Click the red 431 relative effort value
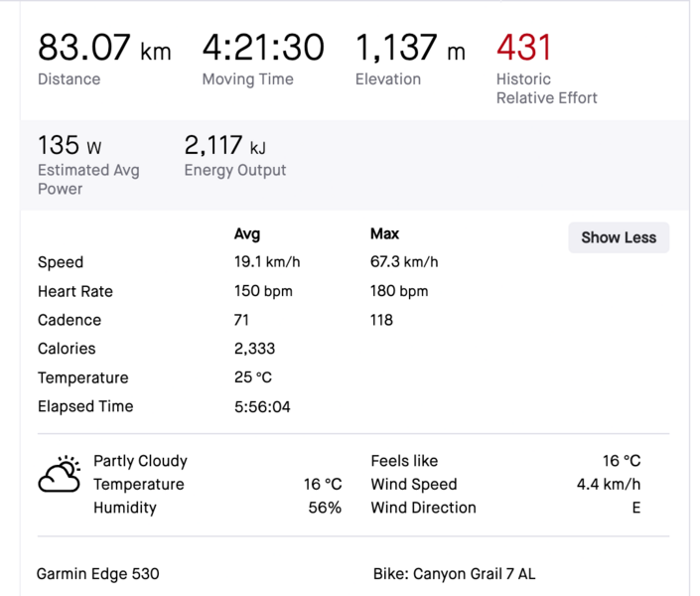 524,47
